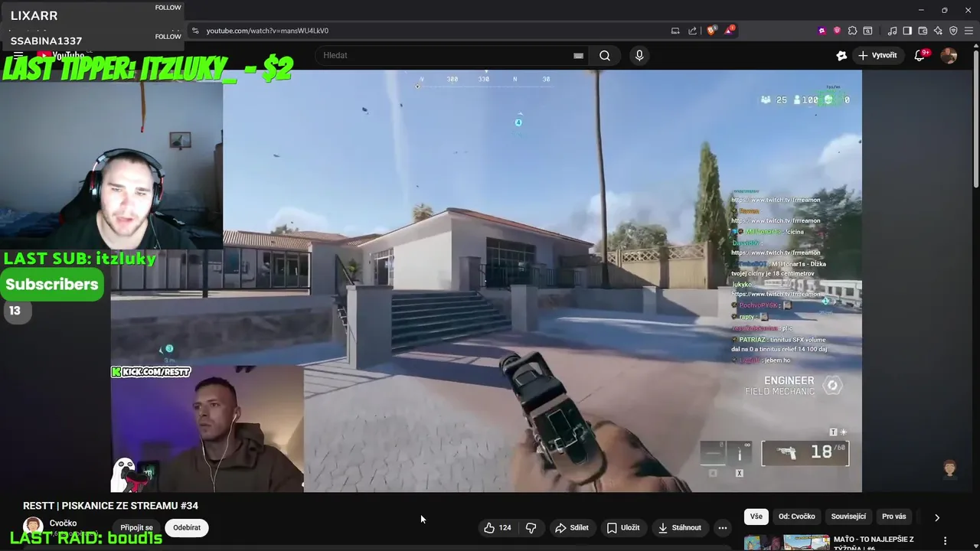Click the video player frame

[486, 281]
